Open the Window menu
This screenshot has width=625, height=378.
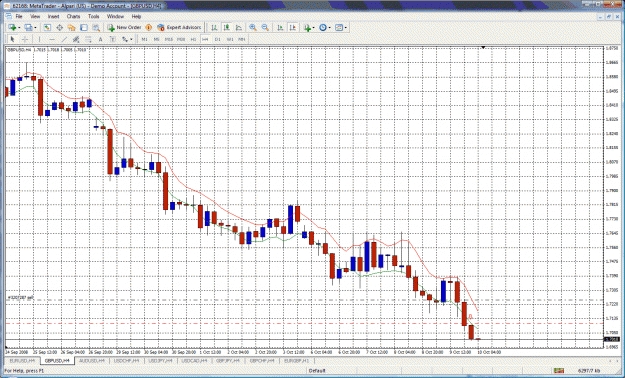pyautogui.click(x=115, y=16)
